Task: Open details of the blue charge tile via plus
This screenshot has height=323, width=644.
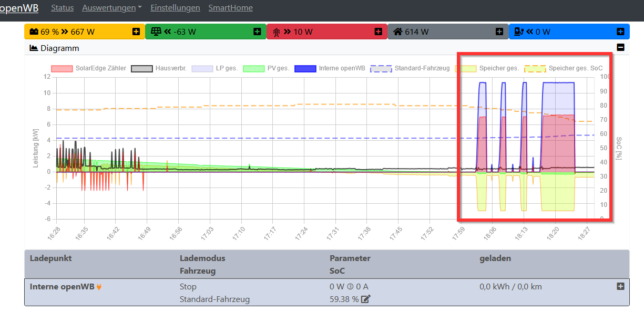Action: click(621, 32)
